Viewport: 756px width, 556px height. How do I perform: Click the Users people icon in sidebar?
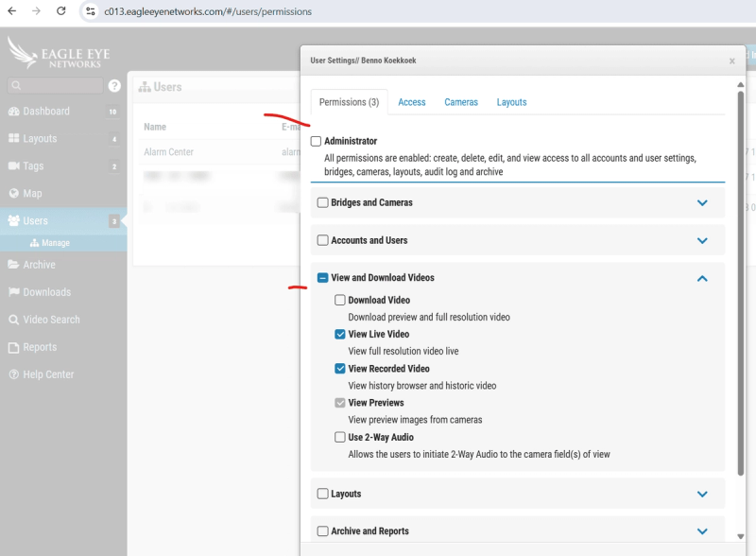click(x=14, y=220)
